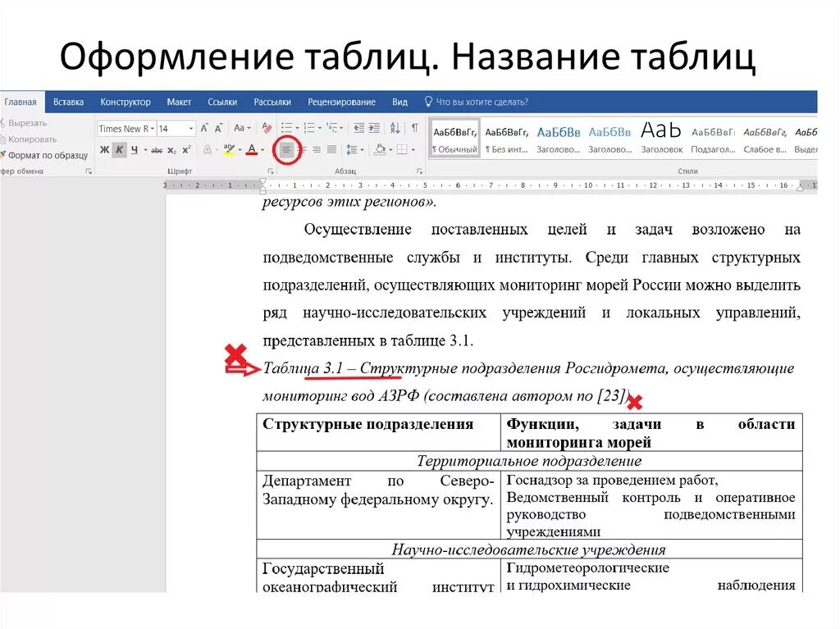Image resolution: width=840 pixels, height=629 pixels.
Task: Open the Шрифт dialog launcher
Action: pyautogui.click(x=271, y=171)
